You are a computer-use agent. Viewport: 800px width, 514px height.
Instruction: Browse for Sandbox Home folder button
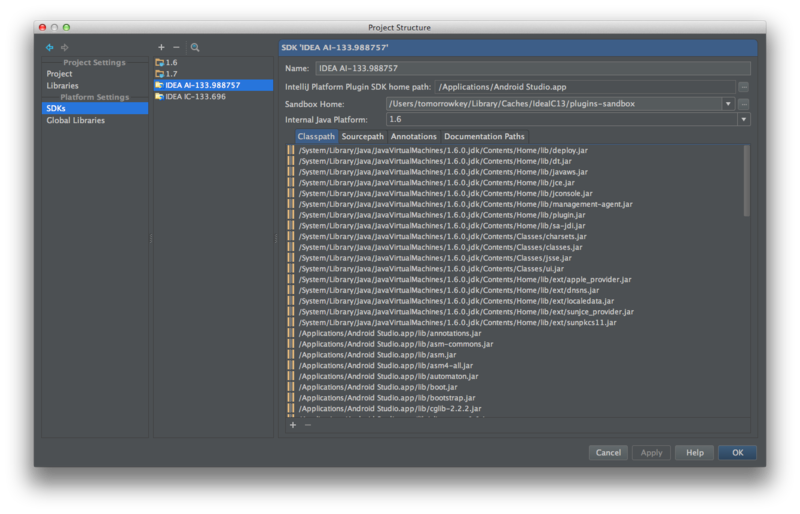pyautogui.click(x=744, y=104)
